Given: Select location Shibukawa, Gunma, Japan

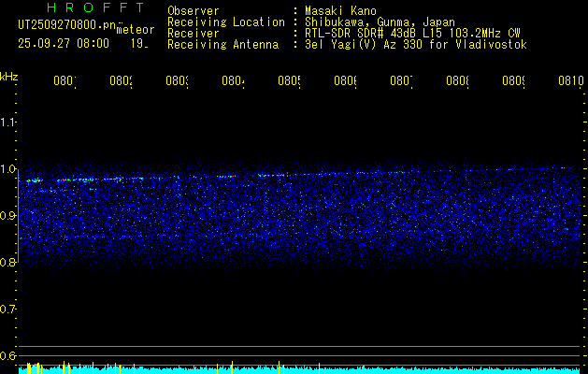Looking at the screenshot, I should (x=380, y=22).
